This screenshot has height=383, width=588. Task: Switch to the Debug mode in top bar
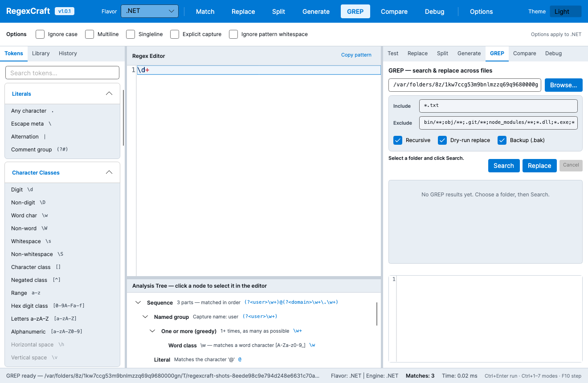click(x=434, y=12)
